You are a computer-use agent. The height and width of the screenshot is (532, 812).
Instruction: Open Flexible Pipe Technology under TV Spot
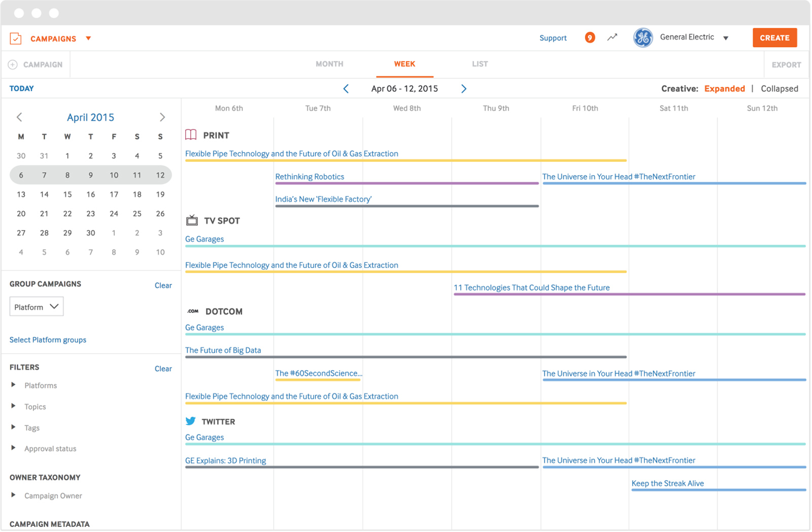[291, 265]
